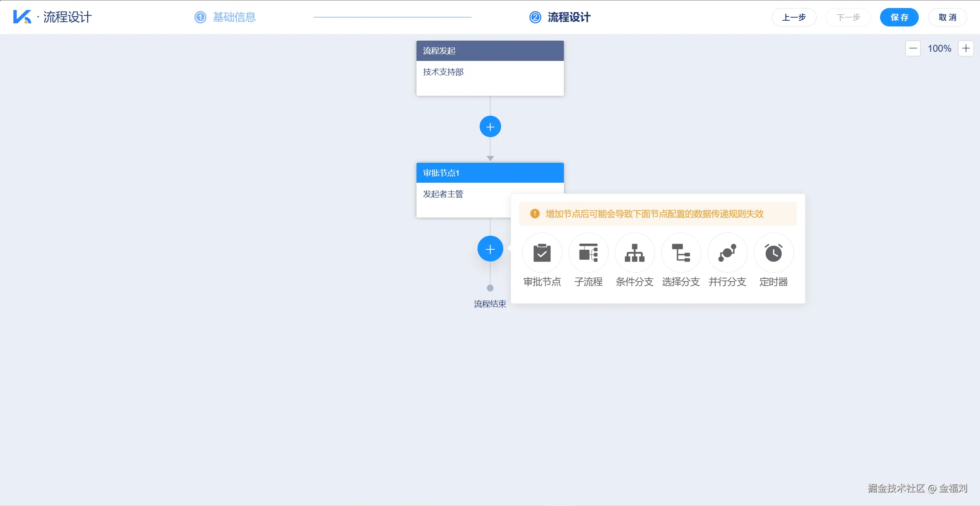Click plus button below 流程发起 node
The height and width of the screenshot is (506, 980).
click(x=490, y=127)
